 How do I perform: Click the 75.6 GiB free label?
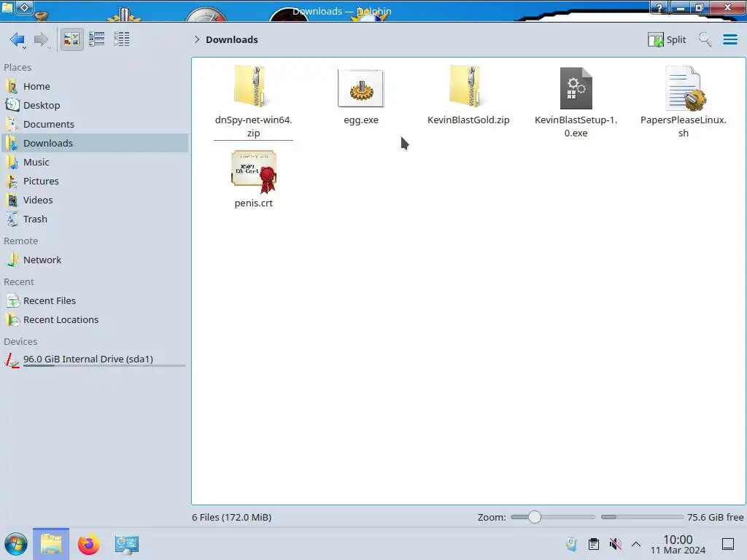pyautogui.click(x=715, y=517)
